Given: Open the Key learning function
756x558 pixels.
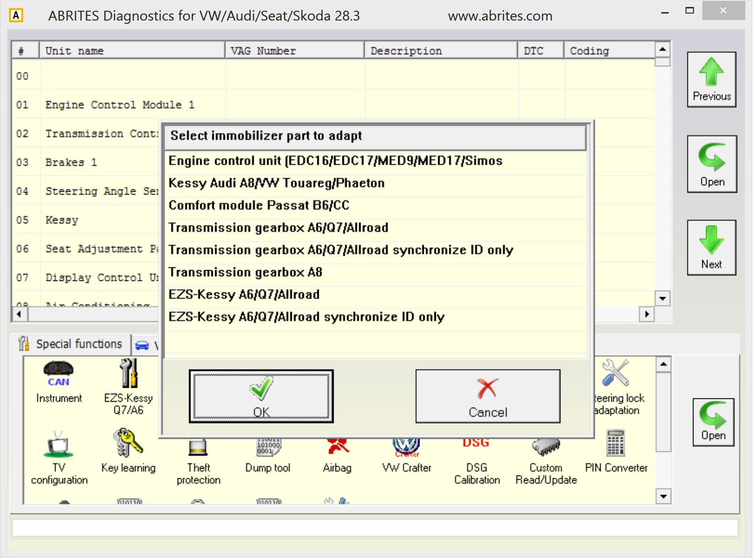Looking at the screenshot, I should click(128, 451).
